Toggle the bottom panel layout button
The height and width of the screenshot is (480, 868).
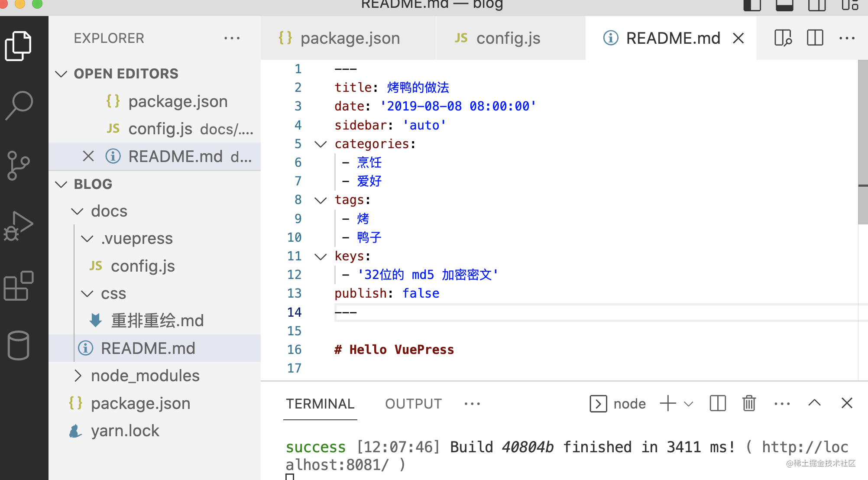point(784,4)
